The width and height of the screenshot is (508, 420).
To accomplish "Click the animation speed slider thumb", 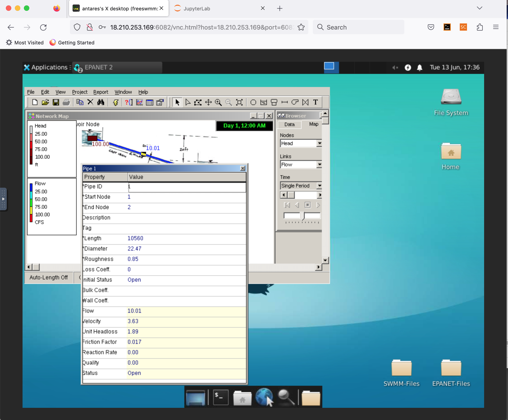I will 302,216.
